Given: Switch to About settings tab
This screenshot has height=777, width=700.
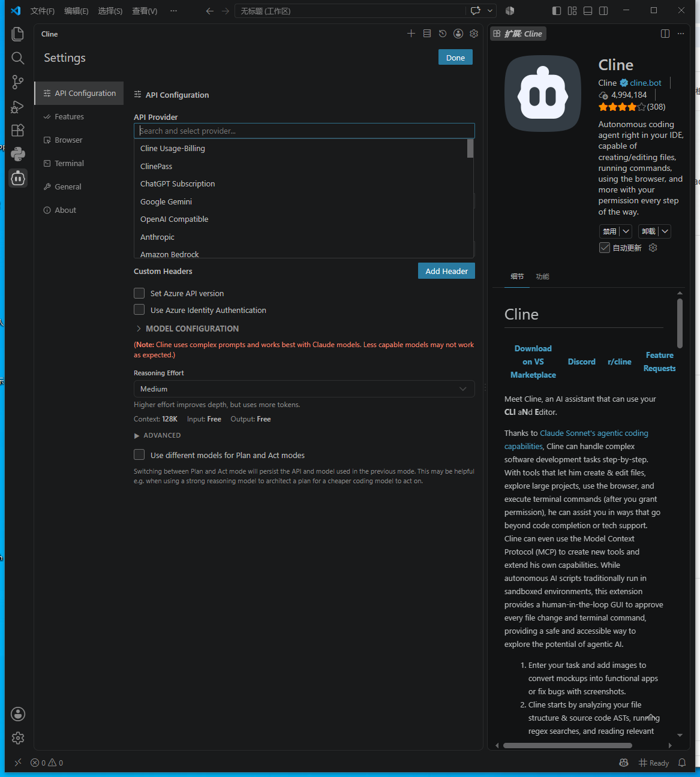Looking at the screenshot, I should click(x=79, y=210).
